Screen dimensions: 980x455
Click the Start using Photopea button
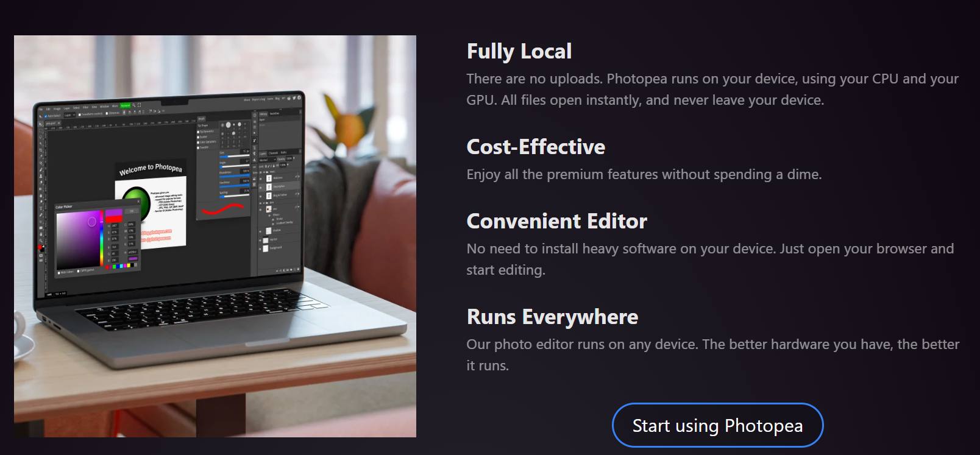(717, 425)
